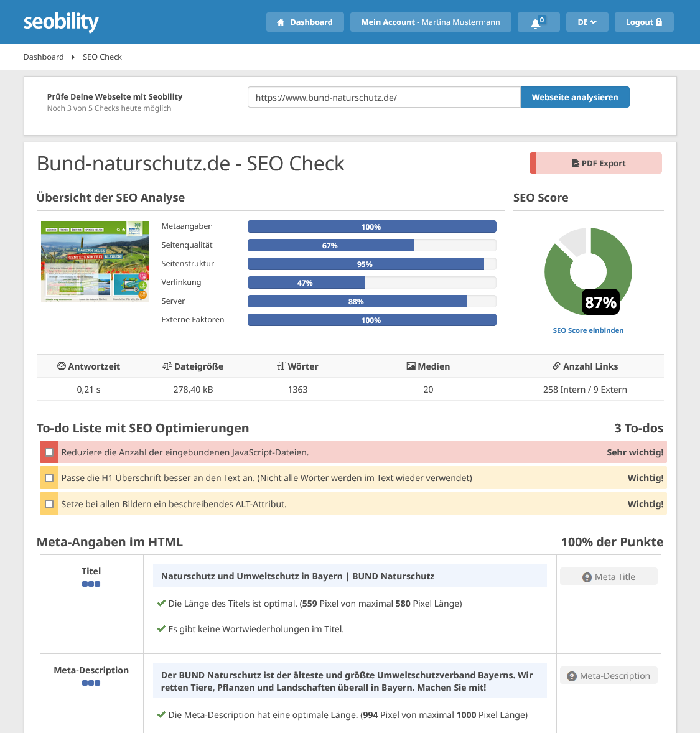Click the Logout button
The height and width of the screenshot is (733, 700).
(643, 22)
